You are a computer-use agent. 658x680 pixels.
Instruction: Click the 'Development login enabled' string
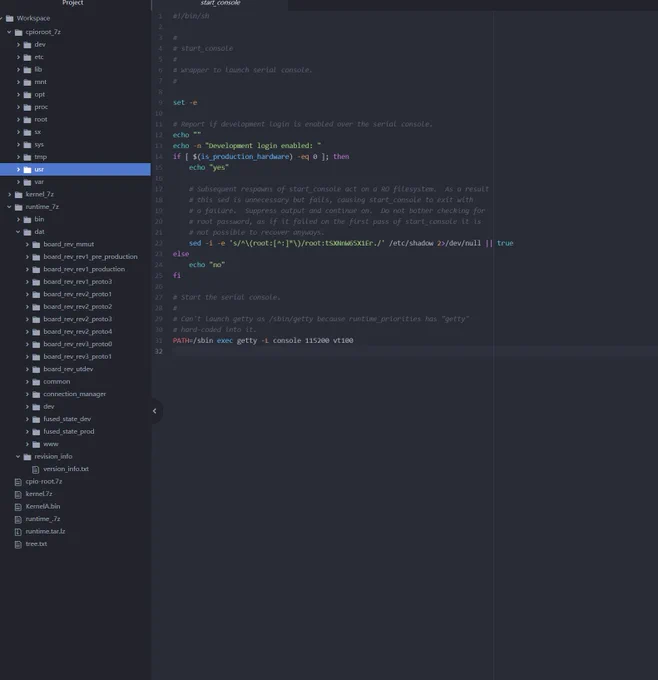(263, 146)
